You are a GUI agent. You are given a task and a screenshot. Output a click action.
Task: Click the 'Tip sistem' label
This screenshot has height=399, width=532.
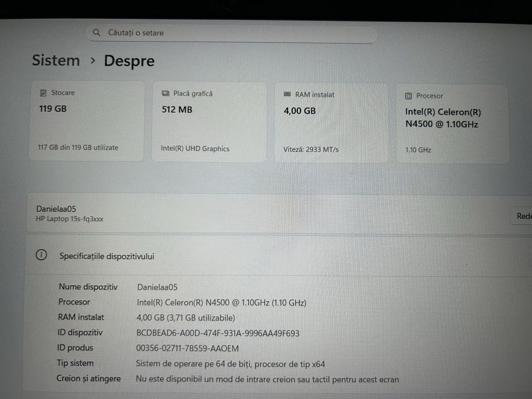(x=75, y=363)
